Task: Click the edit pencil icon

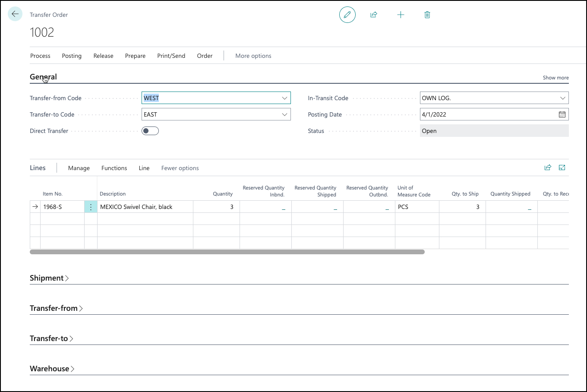Action: (347, 15)
